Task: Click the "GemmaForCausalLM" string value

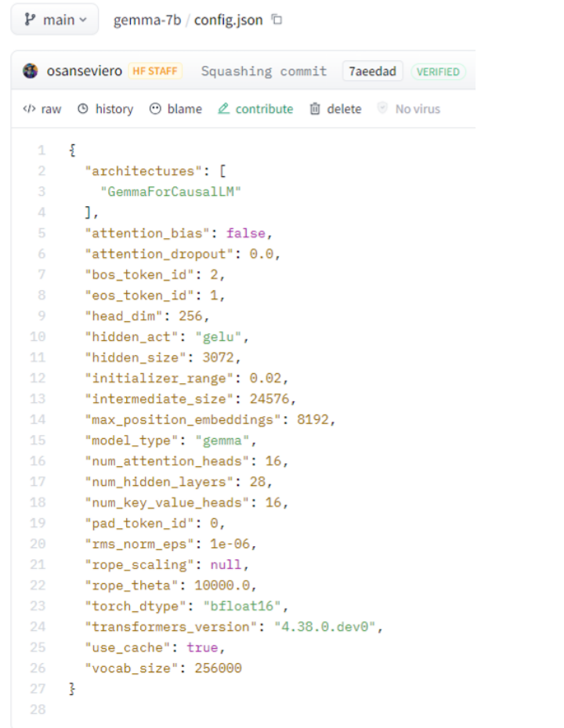Action: pyautogui.click(x=171, y=191)
